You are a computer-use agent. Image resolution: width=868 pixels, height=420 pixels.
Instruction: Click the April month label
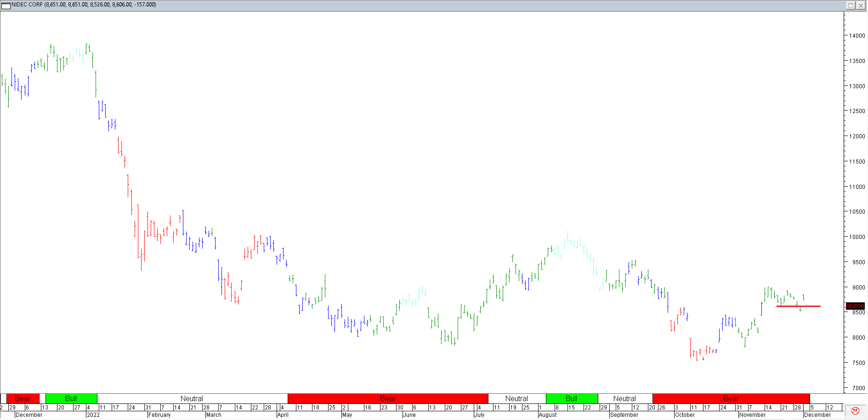[283, 415]
